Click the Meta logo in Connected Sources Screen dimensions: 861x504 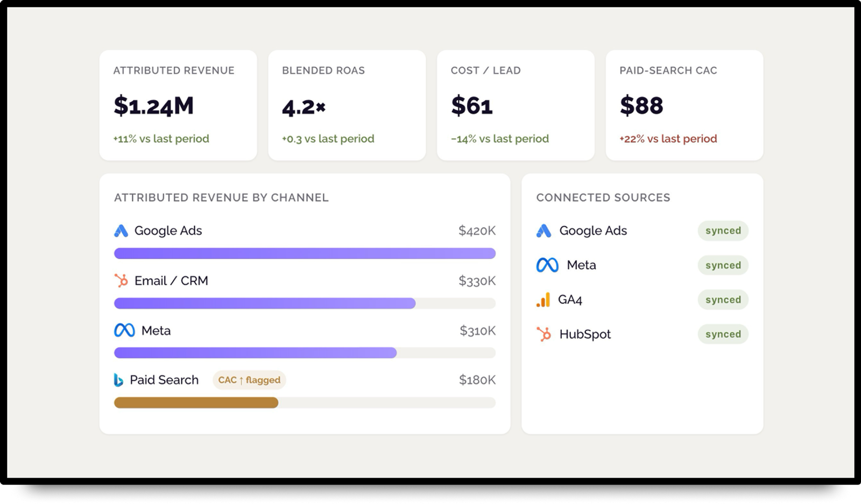tap(547, 265)
